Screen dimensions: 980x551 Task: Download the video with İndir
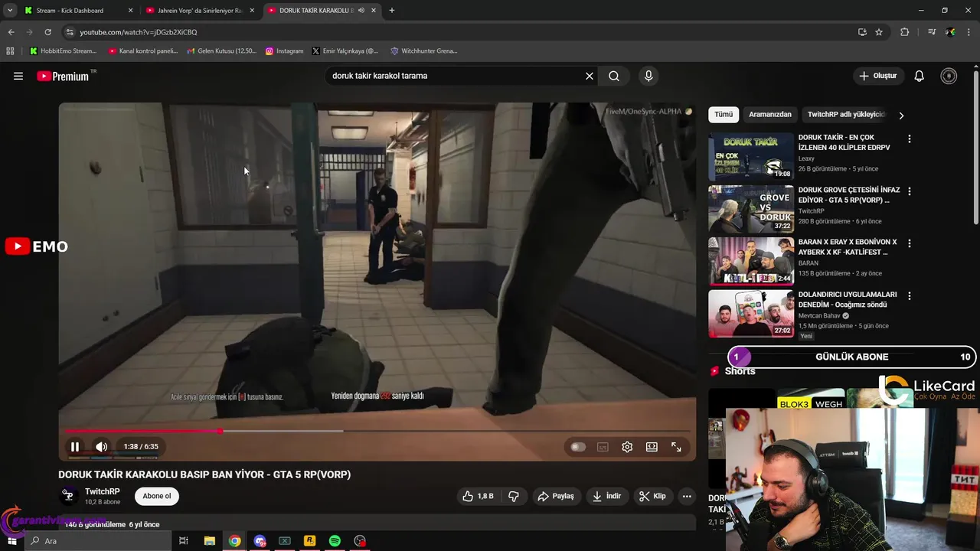pos(606,496)
